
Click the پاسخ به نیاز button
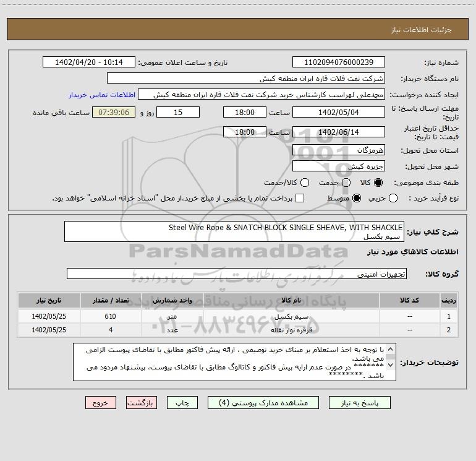coord(360,403)
